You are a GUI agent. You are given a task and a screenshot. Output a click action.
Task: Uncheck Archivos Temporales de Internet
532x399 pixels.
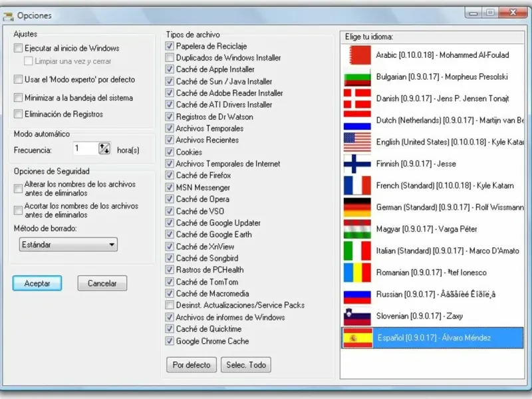click(x=170, y=164)
